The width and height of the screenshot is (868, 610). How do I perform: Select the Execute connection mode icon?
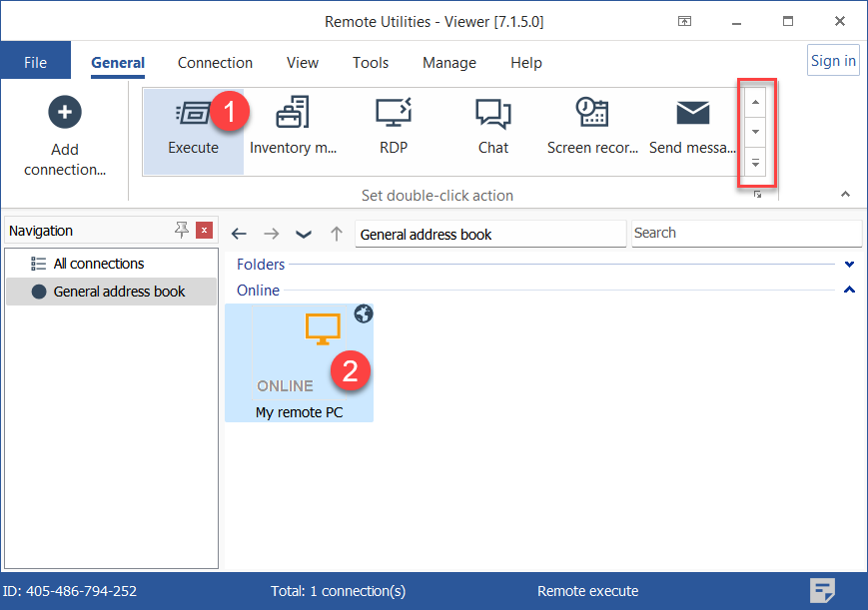(x=193, y=114)
